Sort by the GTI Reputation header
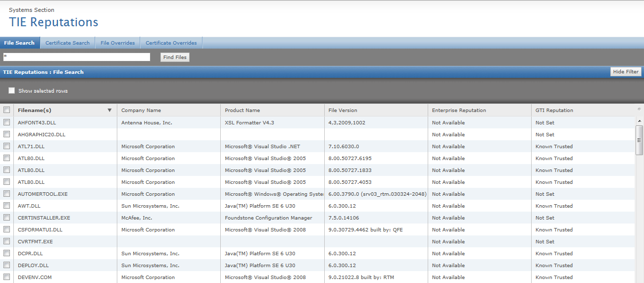The height and width of the screenshot is (283, 644). [x=583, y=110]
